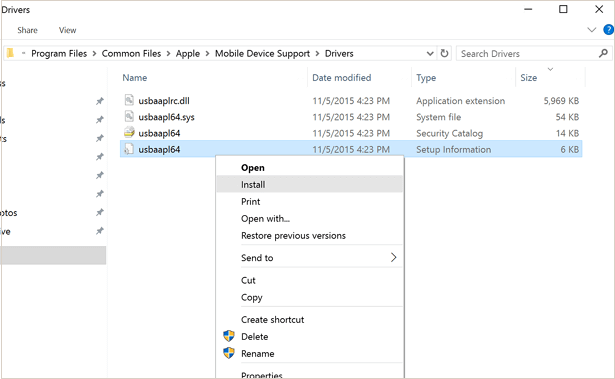
Task: Click the magnifier icon in the search box
Action: [603, 53]
